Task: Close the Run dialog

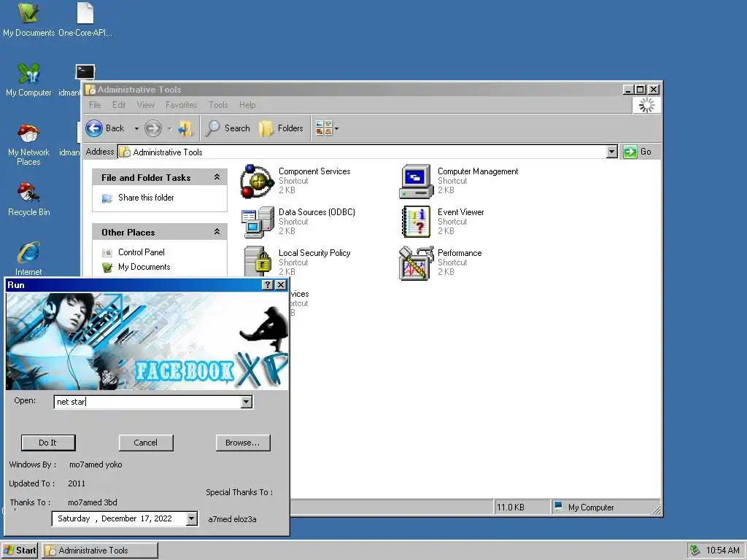Action: (281, 285)
